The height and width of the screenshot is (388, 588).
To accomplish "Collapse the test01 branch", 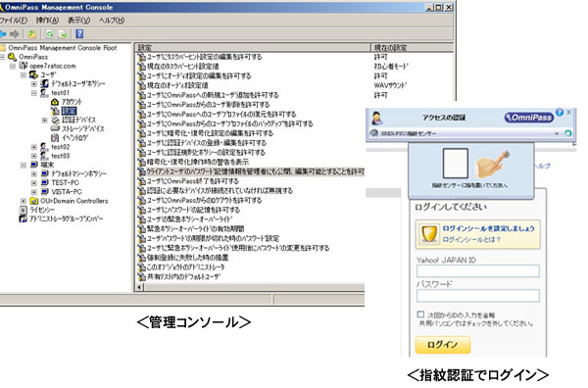I will (34, 93).
